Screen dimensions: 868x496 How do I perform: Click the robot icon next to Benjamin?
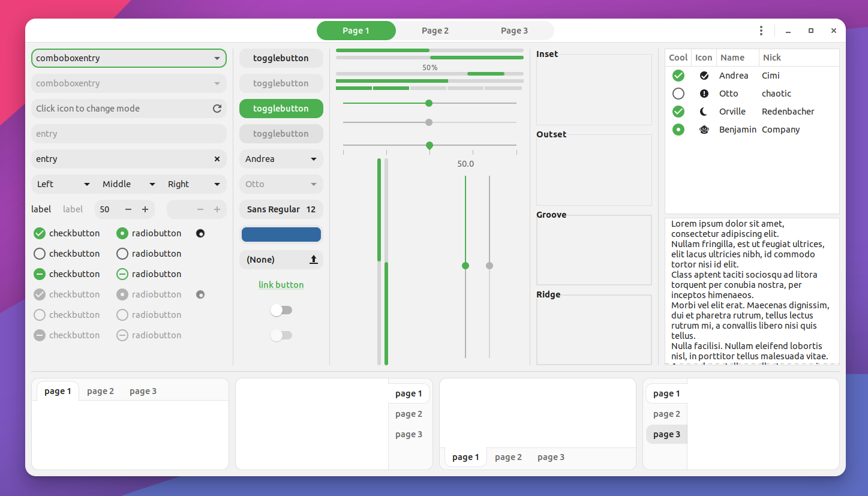coord(704,129)
